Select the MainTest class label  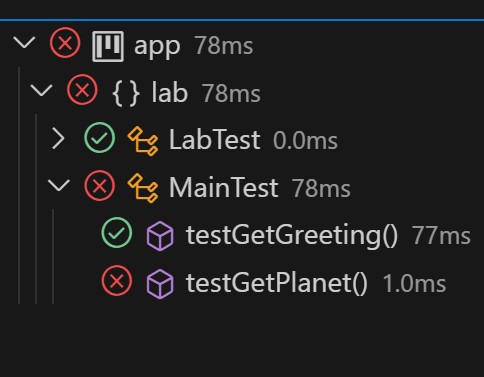pos(223,188)
